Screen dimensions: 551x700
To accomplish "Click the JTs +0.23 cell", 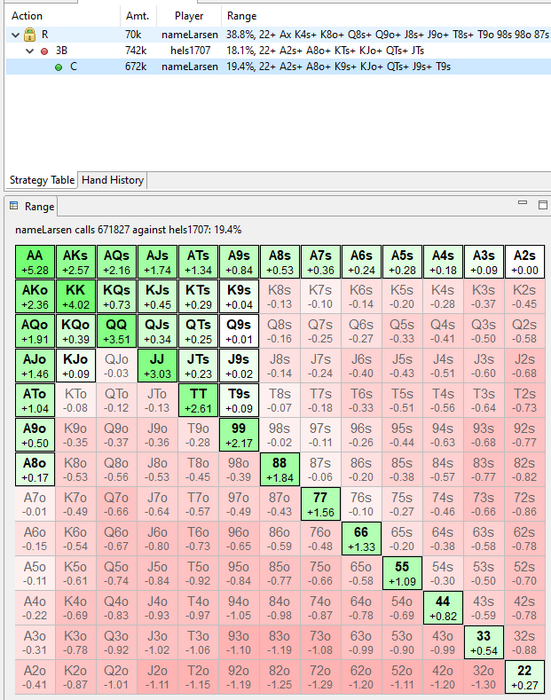I will tap(198, 366).
